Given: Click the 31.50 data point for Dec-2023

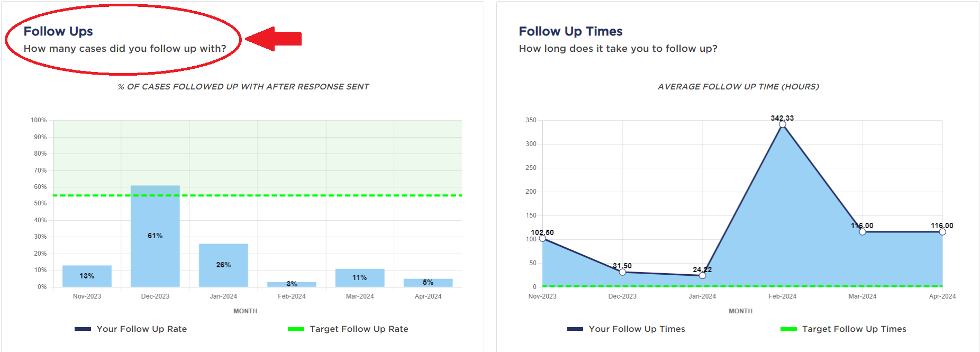Looking at the screenshot, I should 622,272.
